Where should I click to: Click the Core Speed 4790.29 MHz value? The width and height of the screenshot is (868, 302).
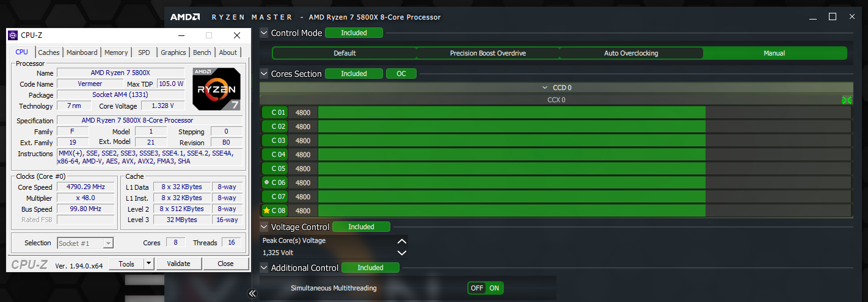(x=86, y=187)
